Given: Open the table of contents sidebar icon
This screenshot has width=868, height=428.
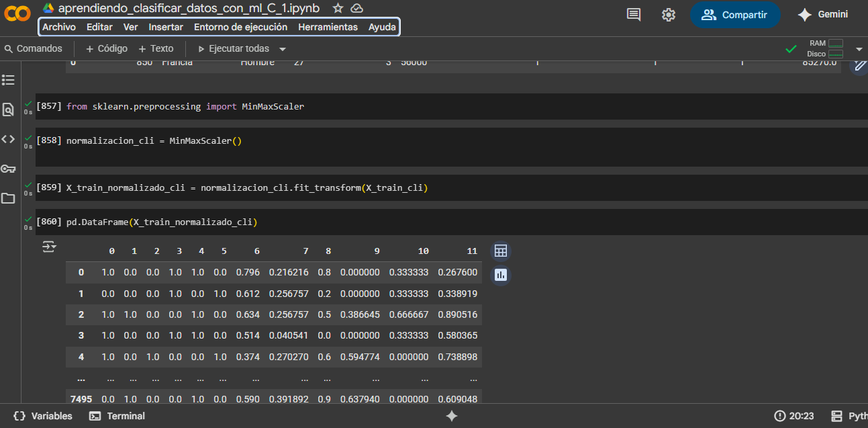Looking at the screenshot, I should (x=8, y=80).
